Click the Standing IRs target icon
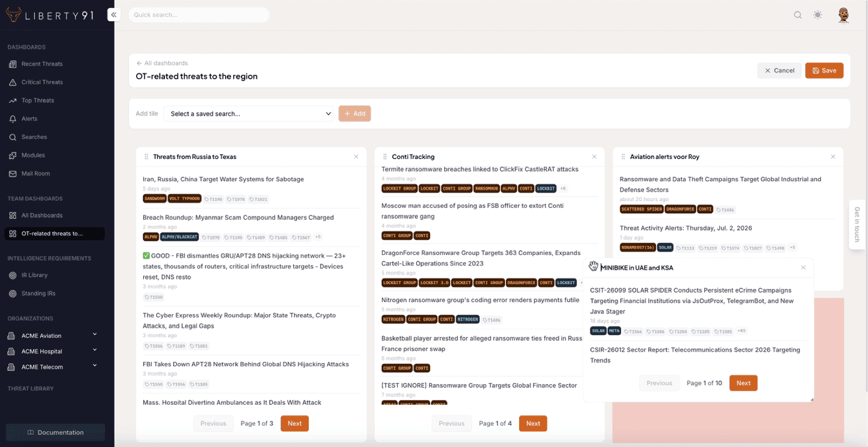This screenshot has width=868, height=447. (12, 293)
